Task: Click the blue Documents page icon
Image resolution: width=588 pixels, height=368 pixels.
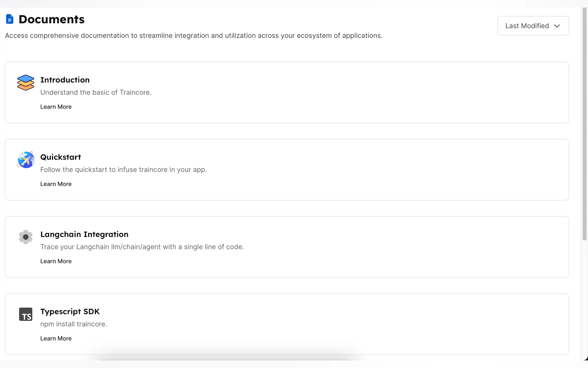Action: pyautogui.click(x=9, y=19)
